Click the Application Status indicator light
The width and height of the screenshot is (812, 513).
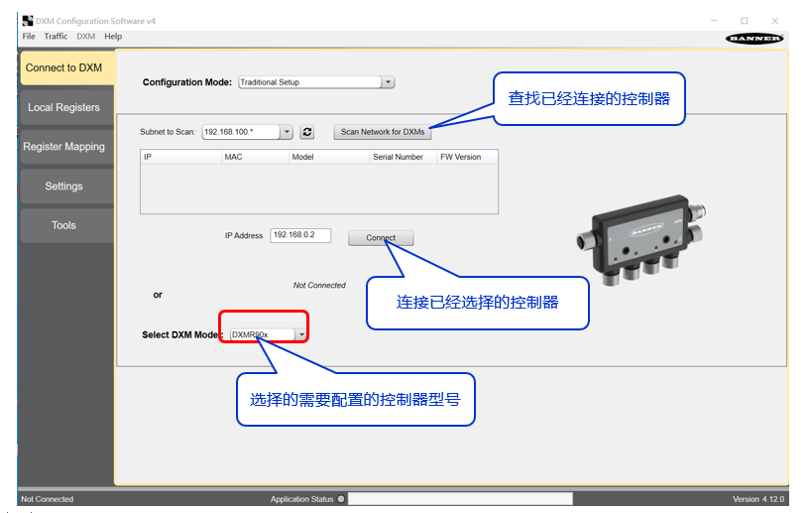(341, 499)
